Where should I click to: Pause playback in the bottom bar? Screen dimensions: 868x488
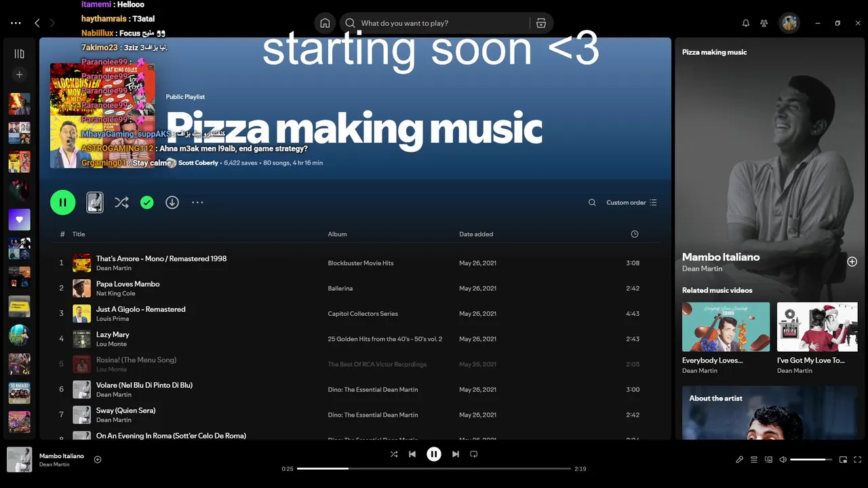[x=434, y=454]
